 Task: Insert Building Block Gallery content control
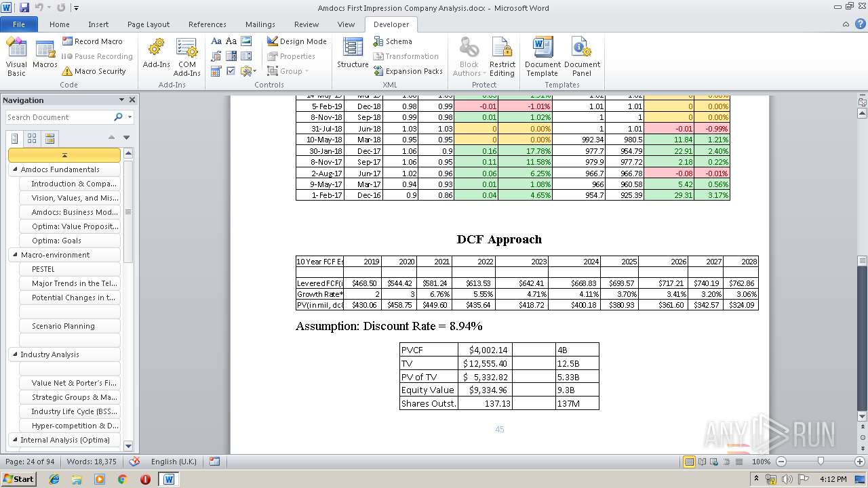pyautogui.click(x=216, y=56)
